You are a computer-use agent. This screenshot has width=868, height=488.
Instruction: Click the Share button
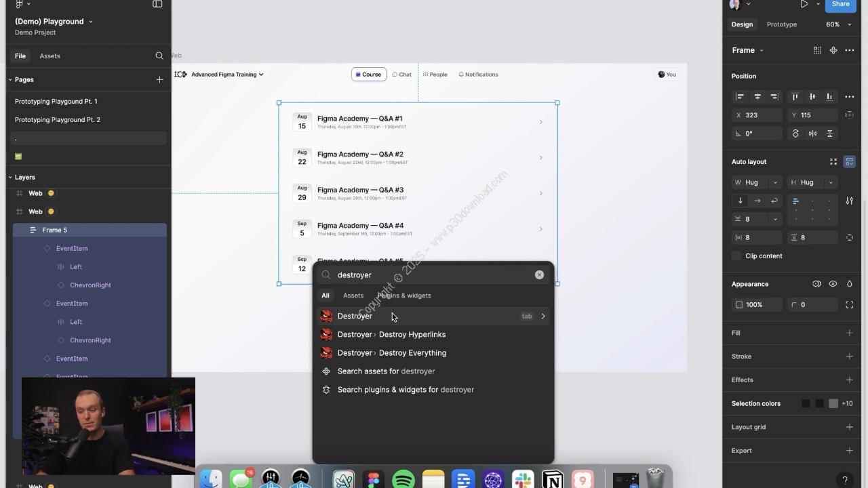pos(841,4)
